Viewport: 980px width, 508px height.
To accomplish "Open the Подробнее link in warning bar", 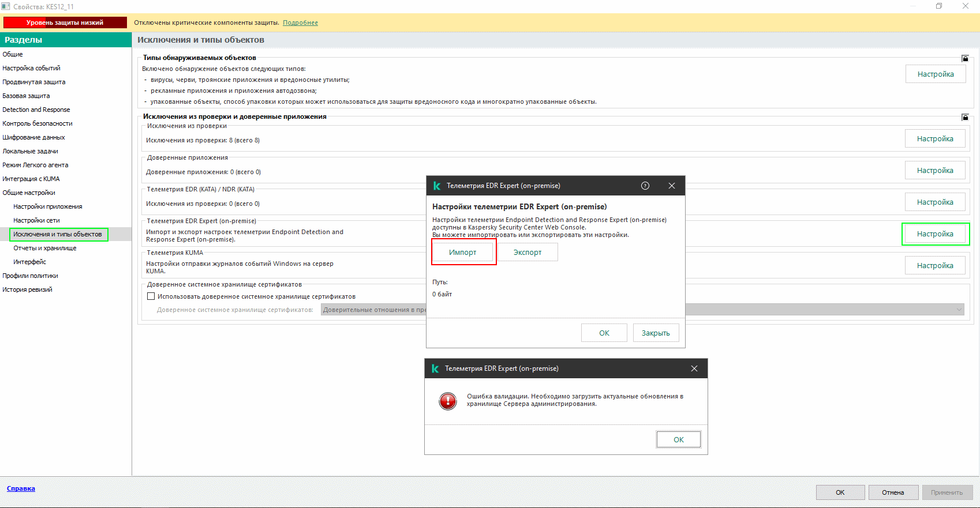I will pyautogui.click(x=300, y=22).
